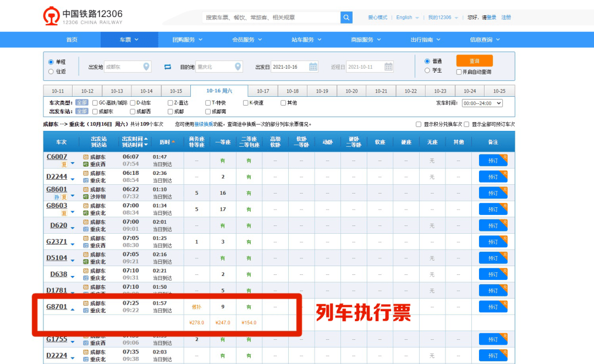Click the 注册 registration link
594x364 pixels.
tap(505, 17)
